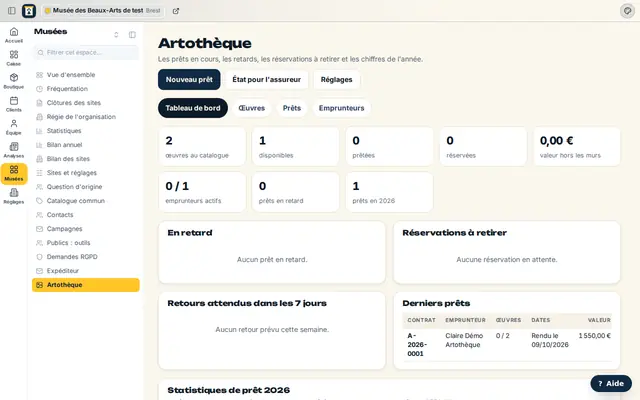The width and height of the screenshot is (640, 400).
Task: Open Caisse in the left rail
Action: [14, 58]
